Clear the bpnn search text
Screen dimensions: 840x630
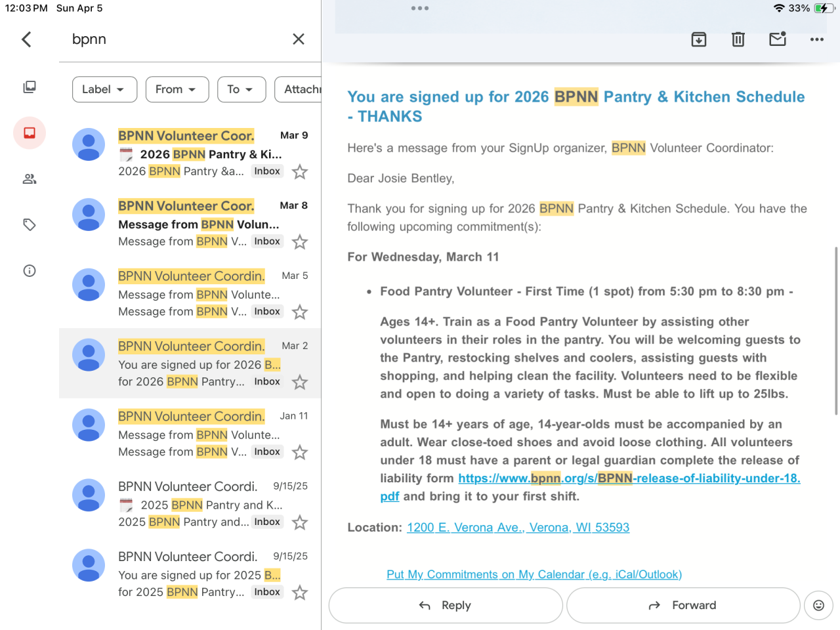click(298, 39)
